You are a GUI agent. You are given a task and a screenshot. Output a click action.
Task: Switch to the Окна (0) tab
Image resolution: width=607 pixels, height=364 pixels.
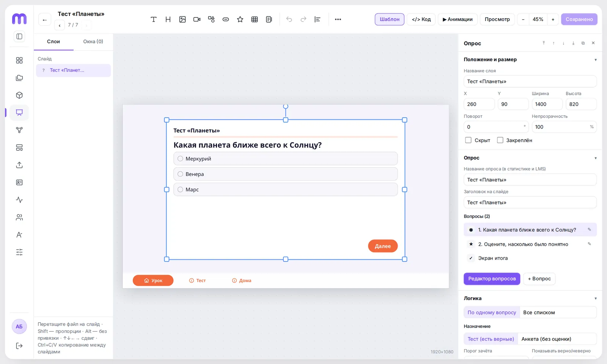(x=93, y=42)
